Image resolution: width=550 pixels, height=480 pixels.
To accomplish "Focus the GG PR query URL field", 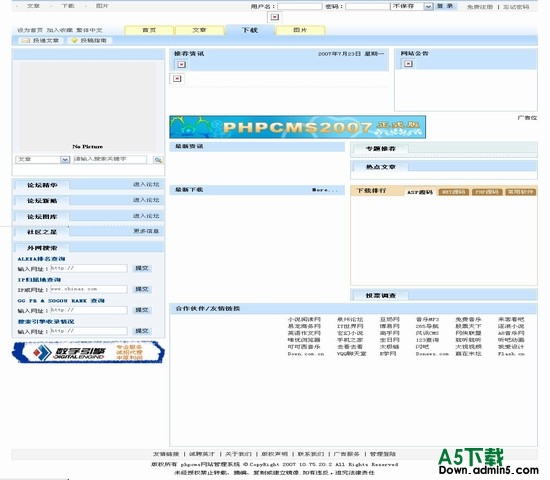I will pyautogui.click(x=88, y=310).
